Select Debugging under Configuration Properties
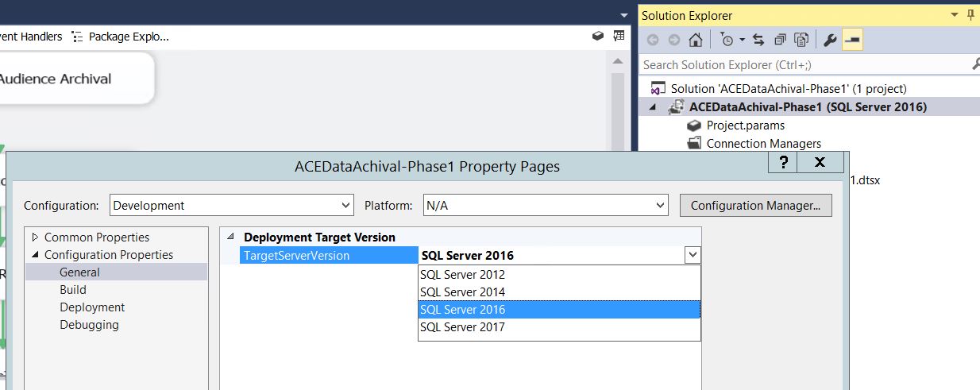980x390 pixels. point(89,325)
